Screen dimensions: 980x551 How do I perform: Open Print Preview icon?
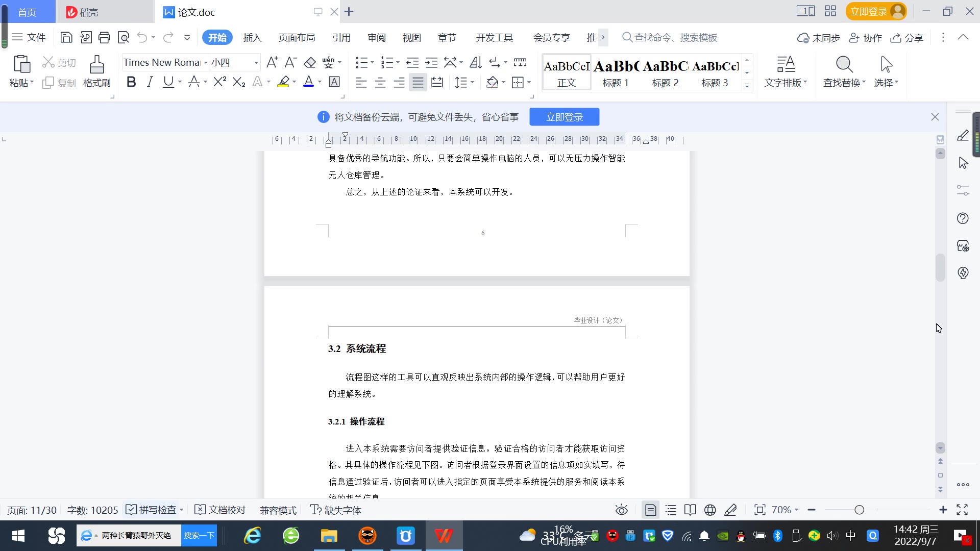coord(123,37)
